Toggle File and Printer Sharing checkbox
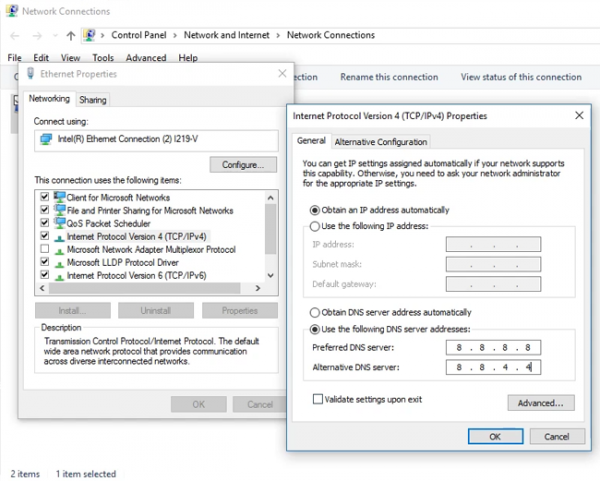The image size is (600, 481). coord(44,210)
